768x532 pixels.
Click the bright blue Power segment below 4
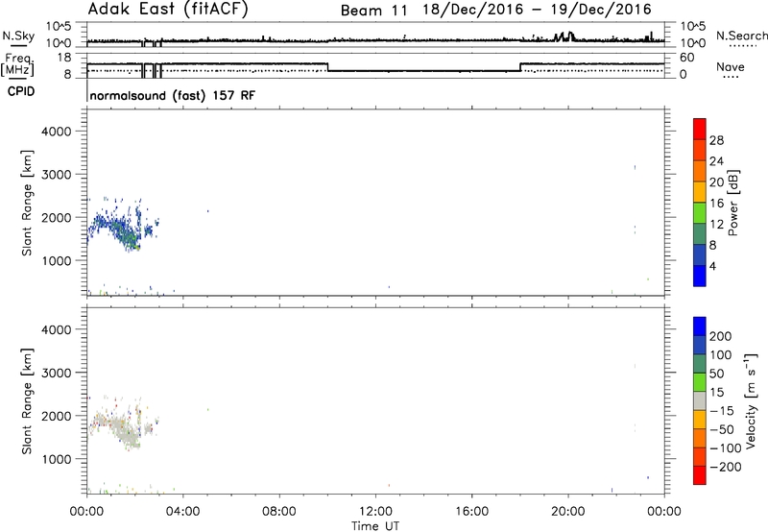point(700,276)
